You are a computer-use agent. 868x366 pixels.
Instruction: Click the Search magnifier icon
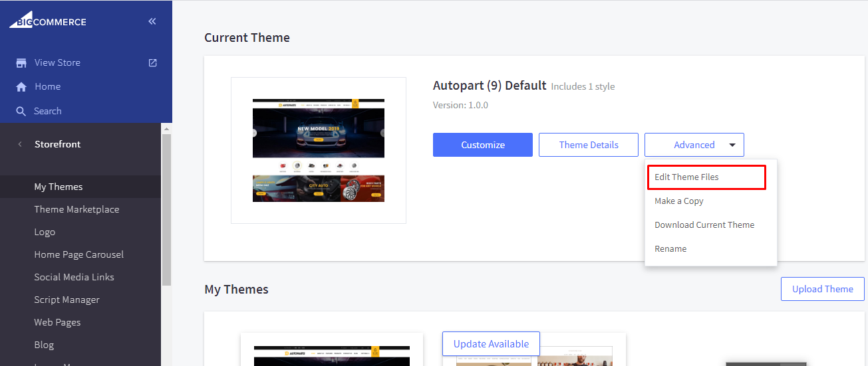click(x=21, y=112)
